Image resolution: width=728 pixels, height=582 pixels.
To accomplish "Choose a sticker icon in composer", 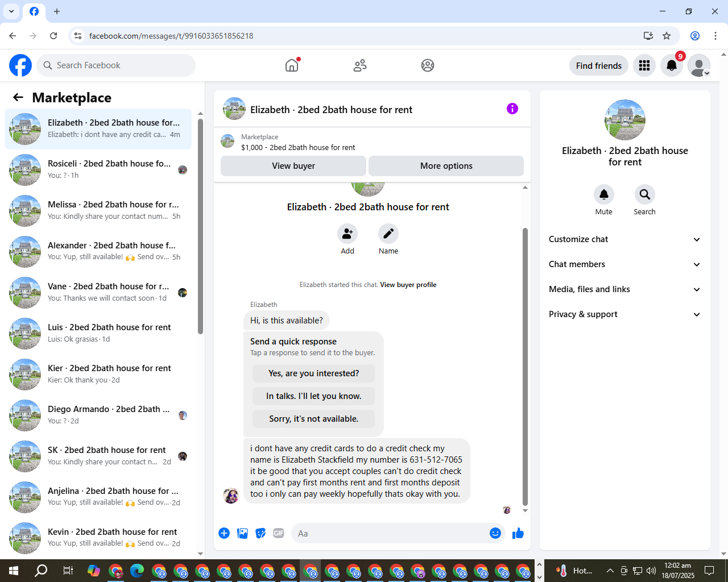I will point(260,533).
